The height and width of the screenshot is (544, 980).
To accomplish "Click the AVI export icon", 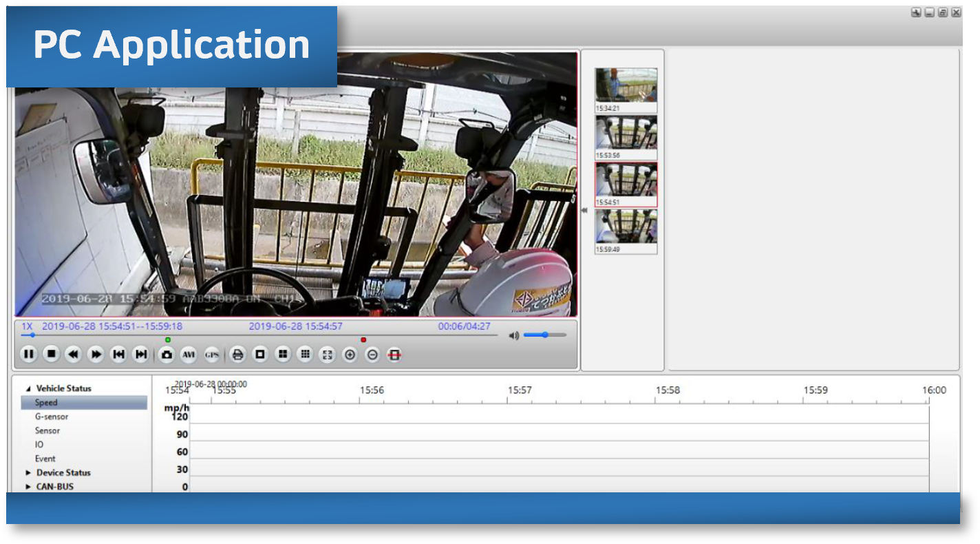I will point(189,355).
